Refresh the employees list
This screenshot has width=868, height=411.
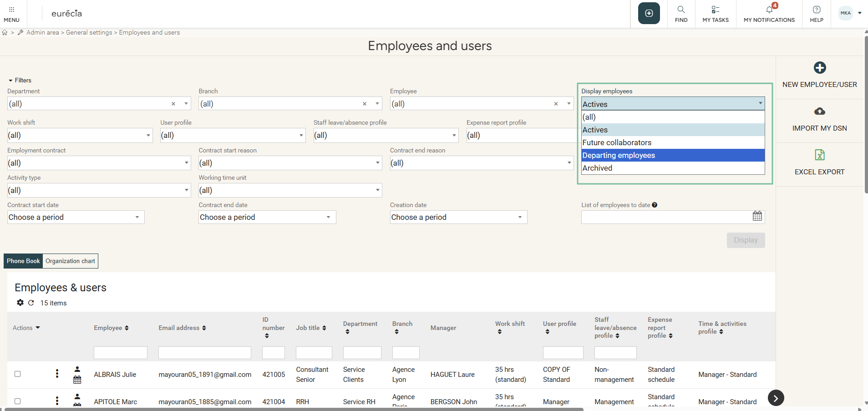[x=31, y=303]
